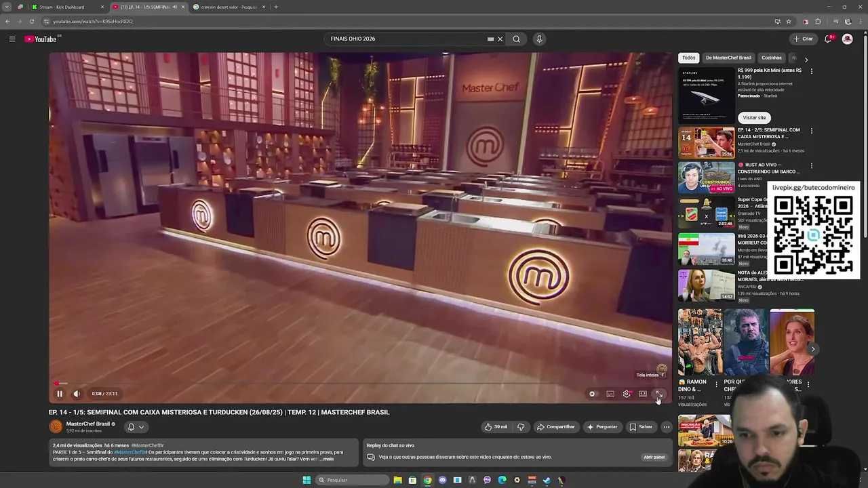Open the site info icon in the address bar
The width and height of the screenshot is (868, 488).
pos(46,21)
